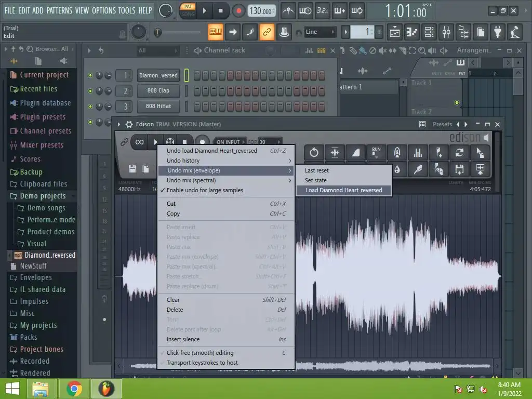This screenshot has width=532, height=399.
Task: Open Edison fade envelope tool
Action: click(355, 153)
